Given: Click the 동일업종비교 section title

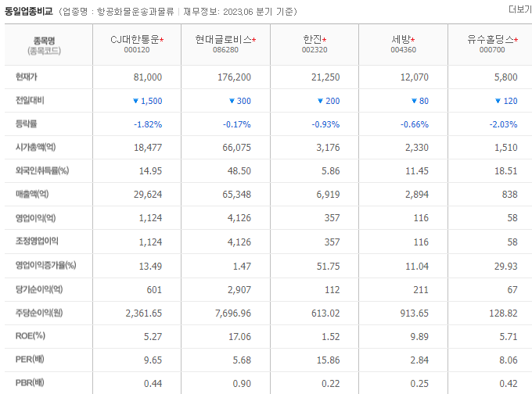Looking at the screenshot, I should point(29,11).
